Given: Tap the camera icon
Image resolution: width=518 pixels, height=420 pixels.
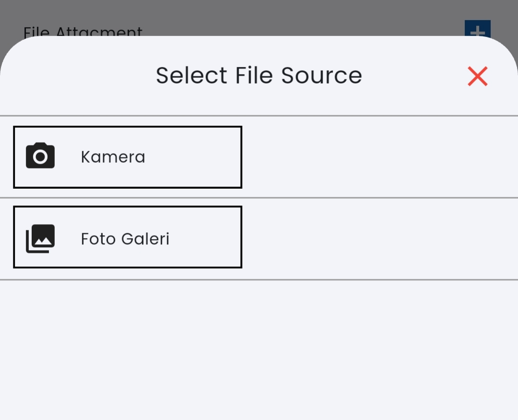Looking at the screenshot, I should tap(40, 156).
